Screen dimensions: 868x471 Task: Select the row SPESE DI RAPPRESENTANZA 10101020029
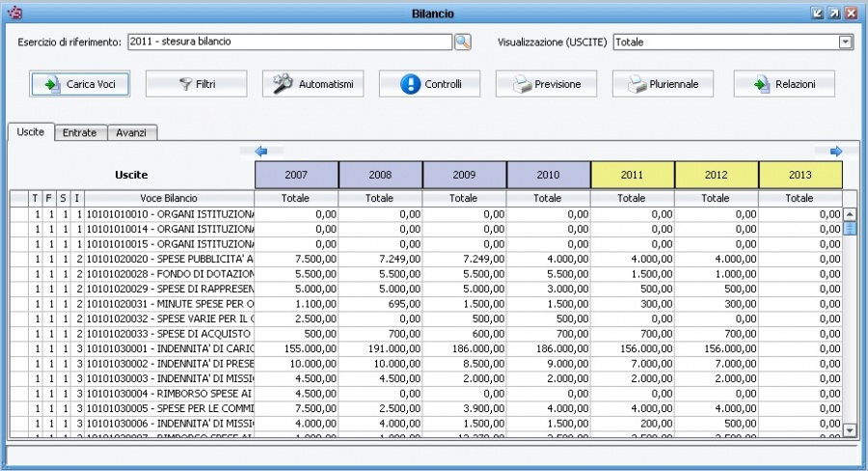[x=170, y=289]
